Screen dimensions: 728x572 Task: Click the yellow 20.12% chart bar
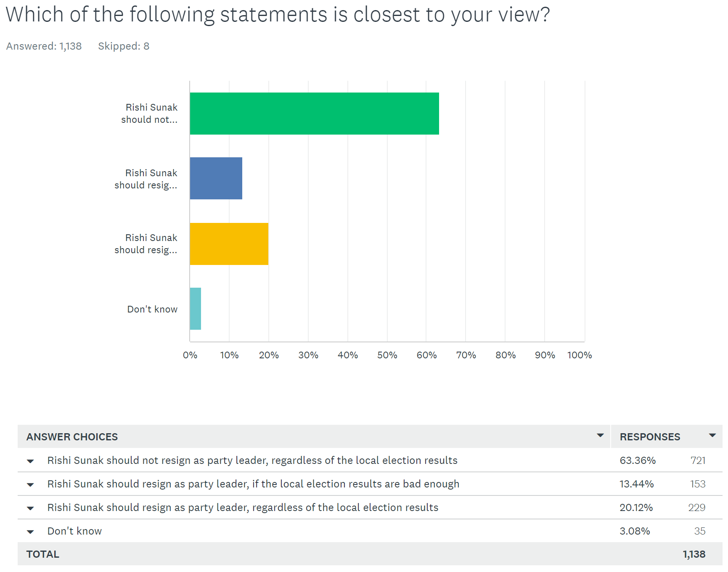coord(229,244)
